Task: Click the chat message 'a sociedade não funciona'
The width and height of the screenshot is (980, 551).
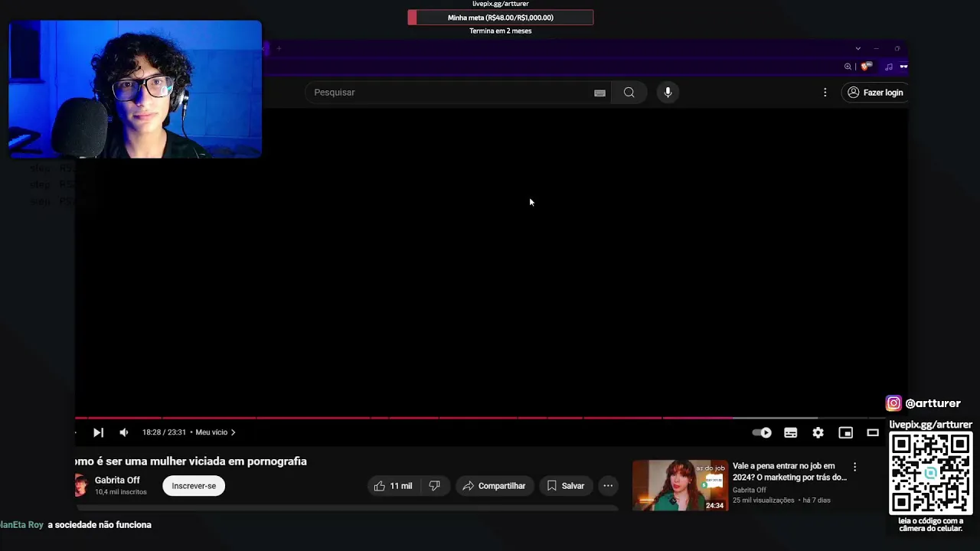Action: [100, 525]
